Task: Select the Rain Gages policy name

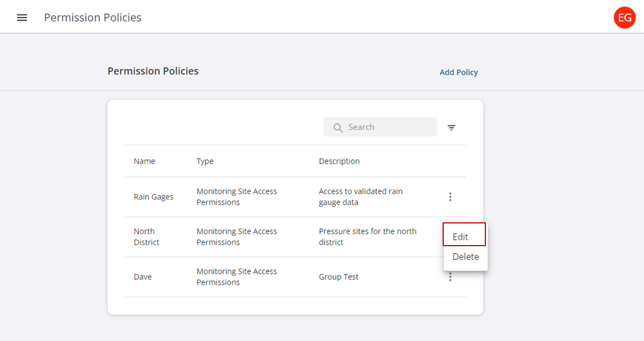Action: pyautogui.click(x=153, y=197)
